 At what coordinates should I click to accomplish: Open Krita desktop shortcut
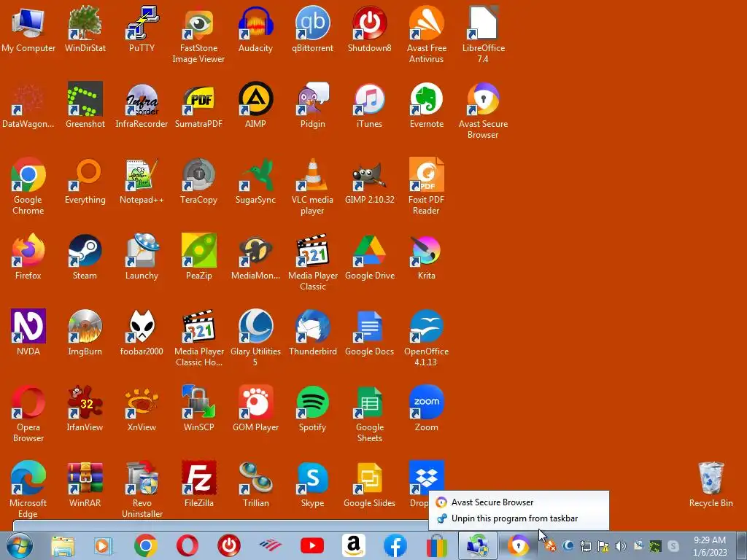coord(426,256)
